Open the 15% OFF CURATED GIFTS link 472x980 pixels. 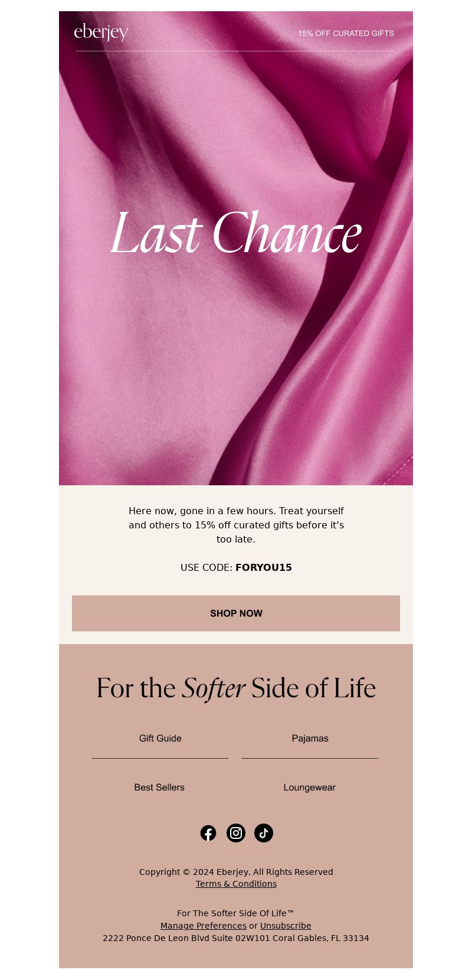pyautogui.click(x=346, y=34)
